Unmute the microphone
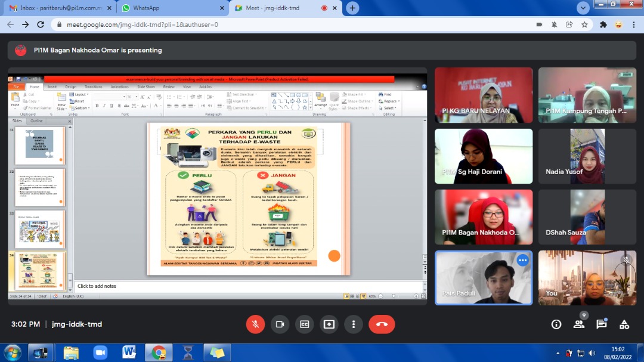644x362 pixels. pyautogui.click(x=255, y=324)
